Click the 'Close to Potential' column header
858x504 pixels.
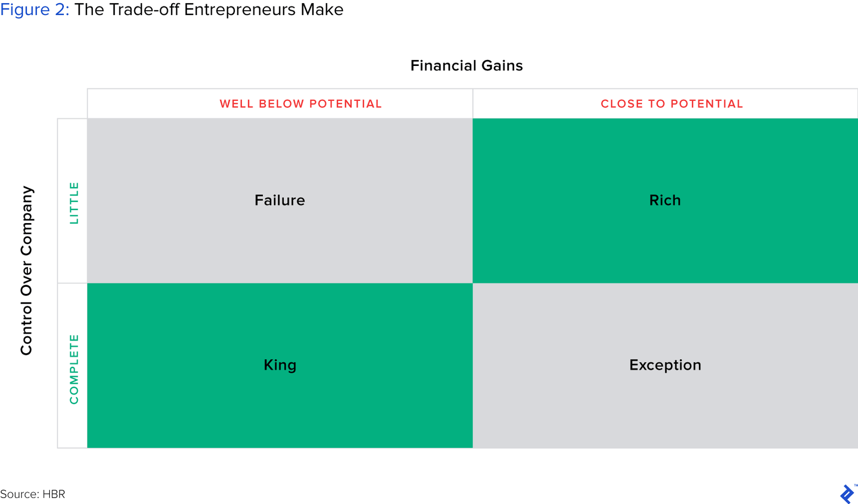671,103
